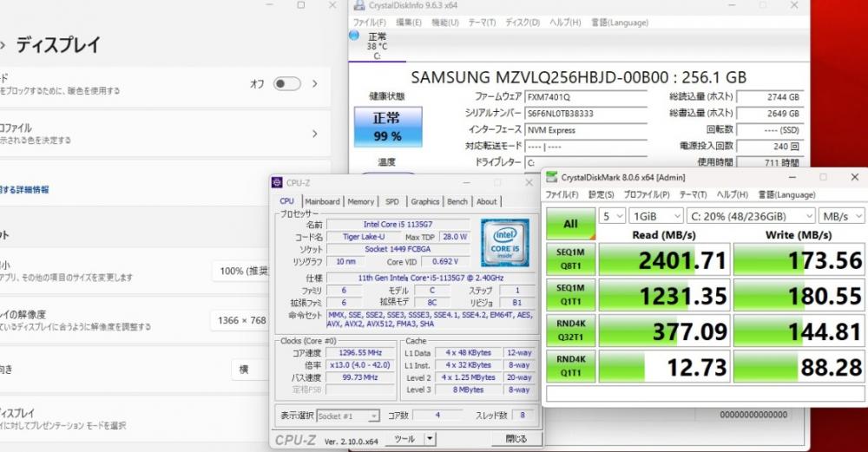868x452 pixels.
Task: Open CrystalDiskMark 設定(S) menu
Action: [x=601, y=194]
